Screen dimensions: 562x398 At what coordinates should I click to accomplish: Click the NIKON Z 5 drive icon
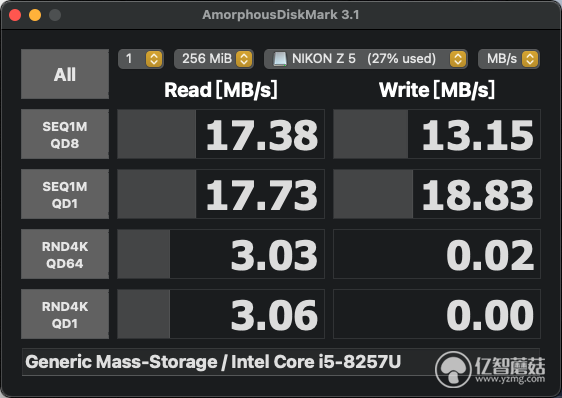click(x=280, y=59)
